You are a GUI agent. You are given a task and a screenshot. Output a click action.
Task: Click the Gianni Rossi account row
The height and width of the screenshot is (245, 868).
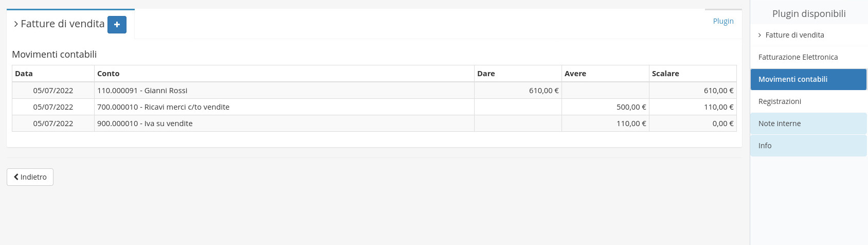[374, 91]
